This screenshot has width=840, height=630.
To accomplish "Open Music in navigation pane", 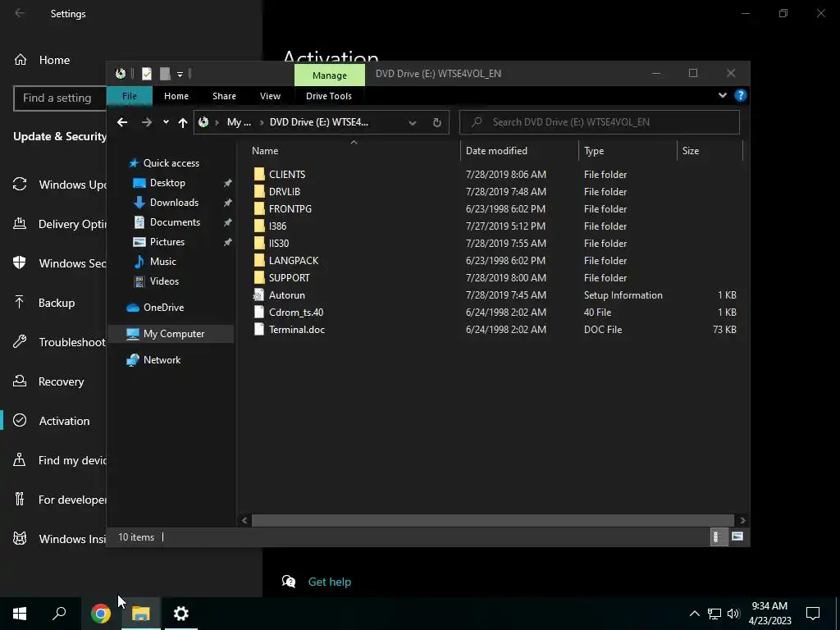I will 163,262.
